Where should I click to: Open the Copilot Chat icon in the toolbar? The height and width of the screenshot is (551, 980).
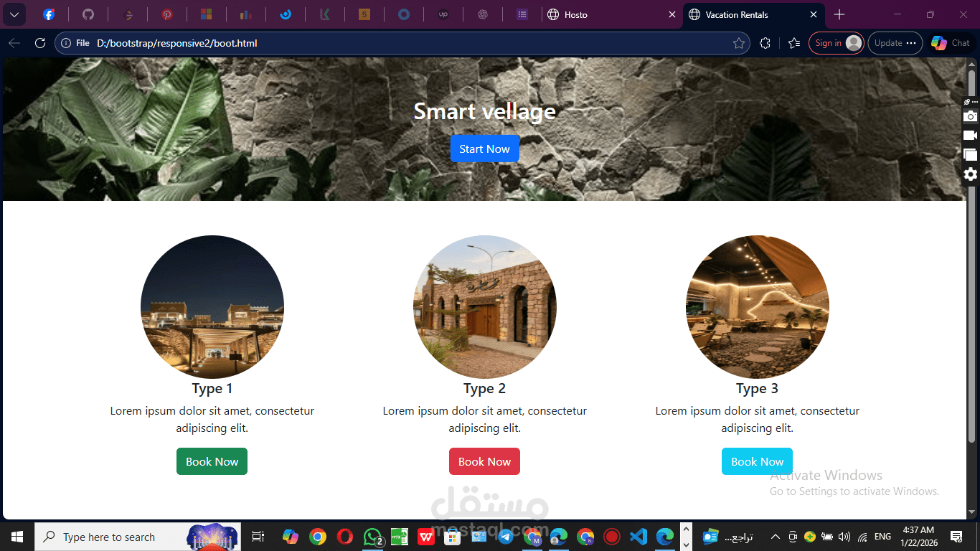940,42
